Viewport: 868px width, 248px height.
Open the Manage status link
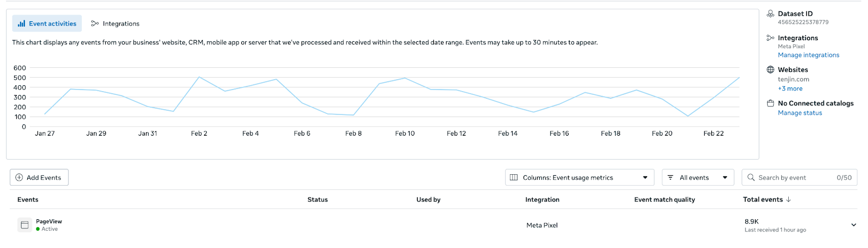[800, 113]
